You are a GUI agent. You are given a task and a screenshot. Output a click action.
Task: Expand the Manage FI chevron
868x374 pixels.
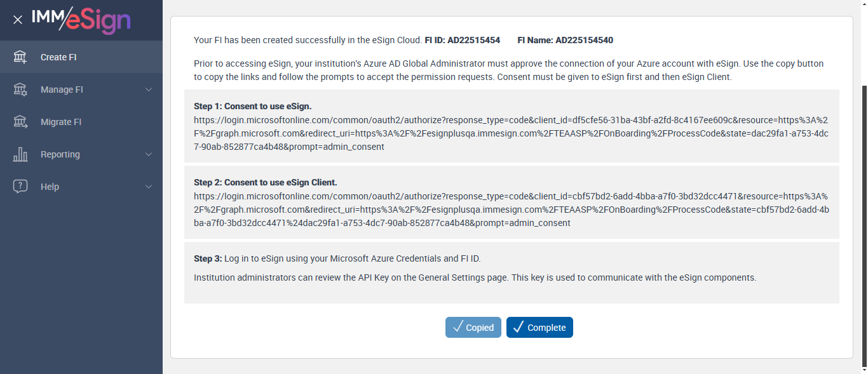[149, 90]
